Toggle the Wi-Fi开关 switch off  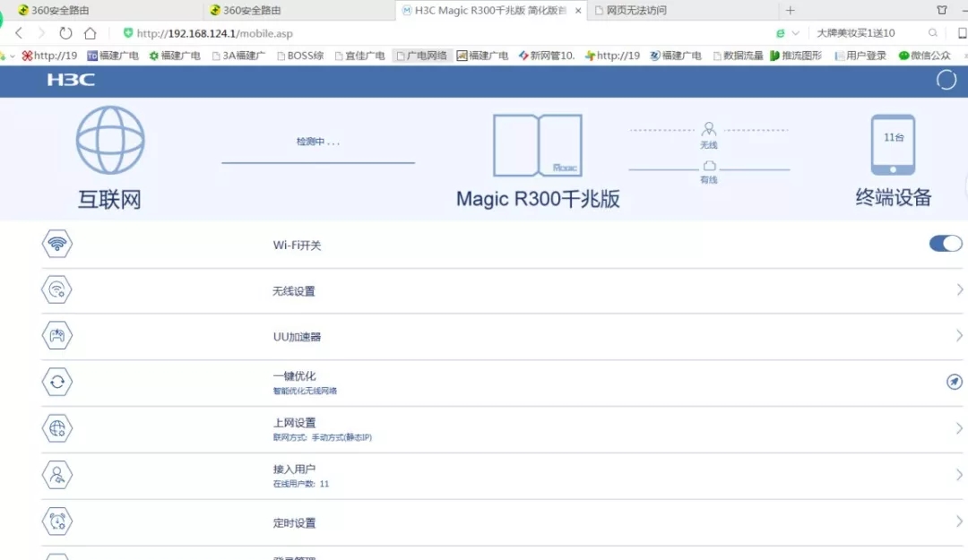coord(945,243)
